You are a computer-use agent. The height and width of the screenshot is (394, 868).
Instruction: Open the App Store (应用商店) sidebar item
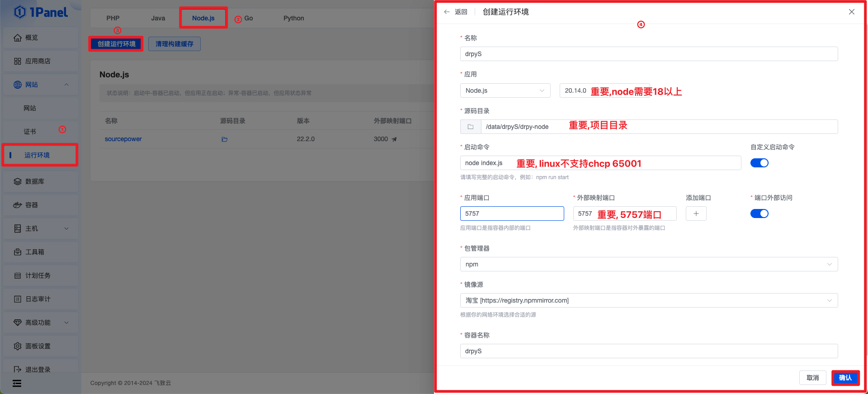(x=38, y=61)
